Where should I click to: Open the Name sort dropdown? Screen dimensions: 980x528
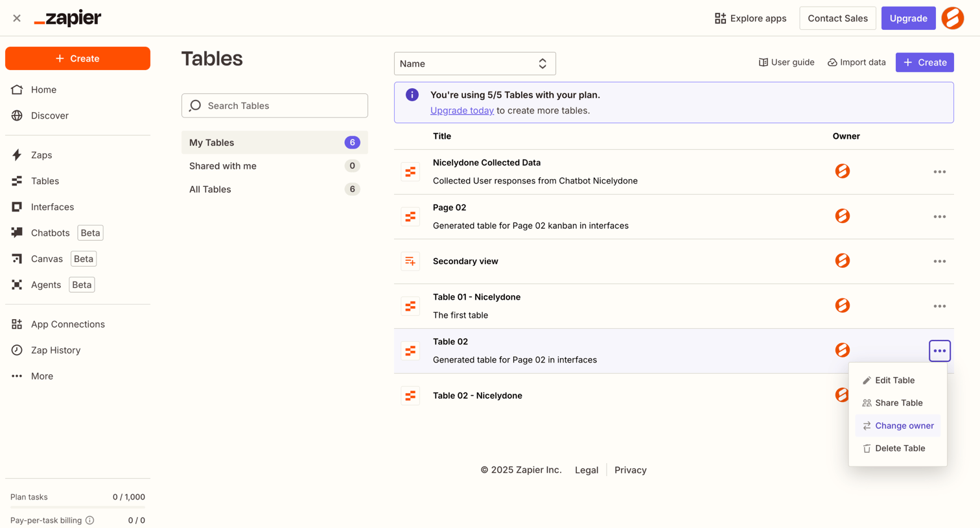[x=475, y=64]
